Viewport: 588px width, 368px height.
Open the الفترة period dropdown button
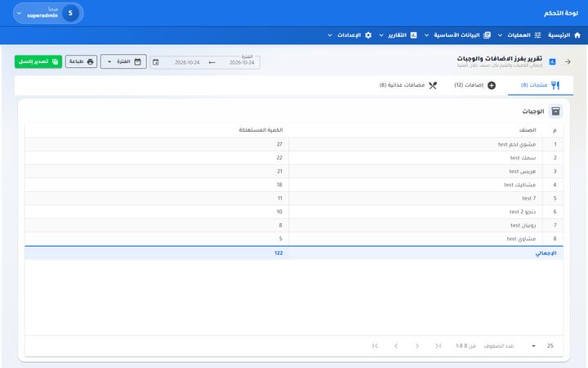[123, 61]
